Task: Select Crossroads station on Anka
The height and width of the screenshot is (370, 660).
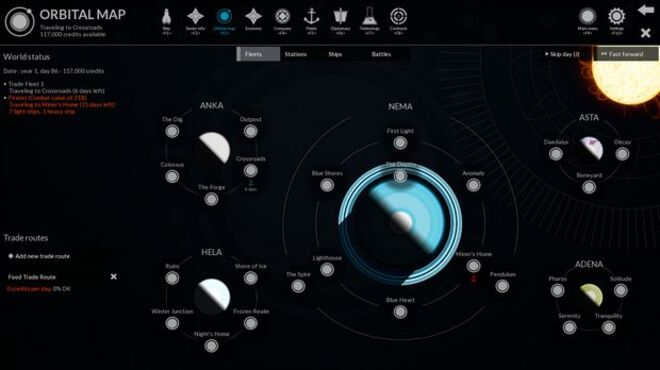Action: click(250, 170)
